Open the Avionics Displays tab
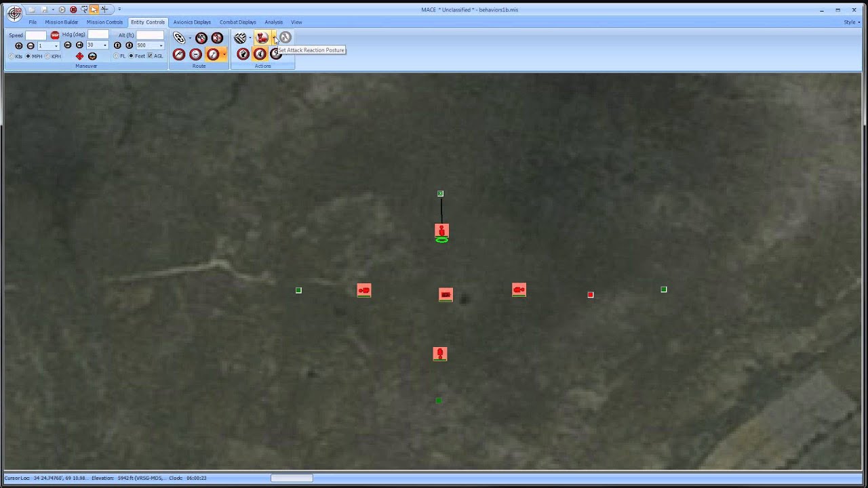The height and width of the screenshot is (488, 868). click(x=192, y=22)
